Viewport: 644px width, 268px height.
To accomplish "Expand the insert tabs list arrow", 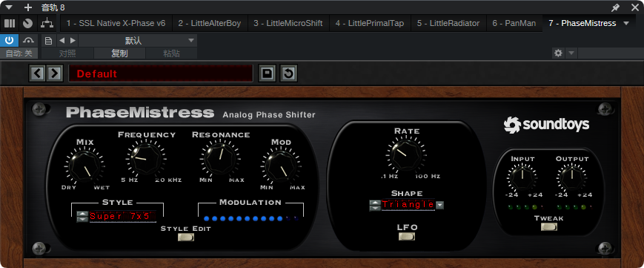I will click(x=626, y=24).
